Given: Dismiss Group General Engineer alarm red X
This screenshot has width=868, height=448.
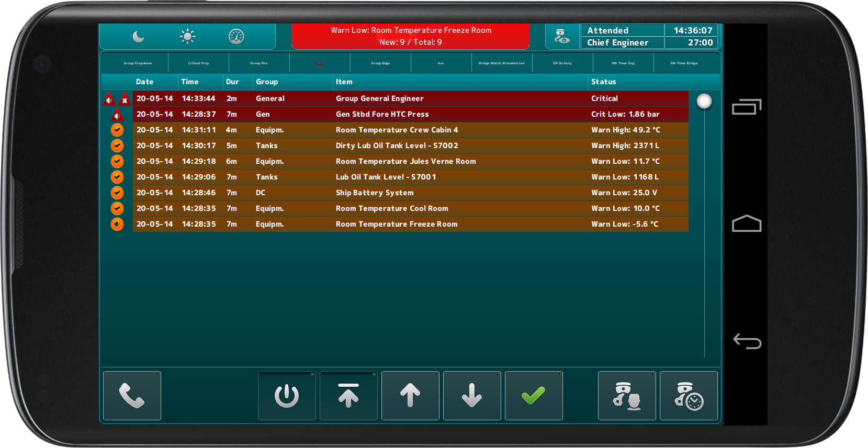Looking at the screenshot, I should (125, 99).
